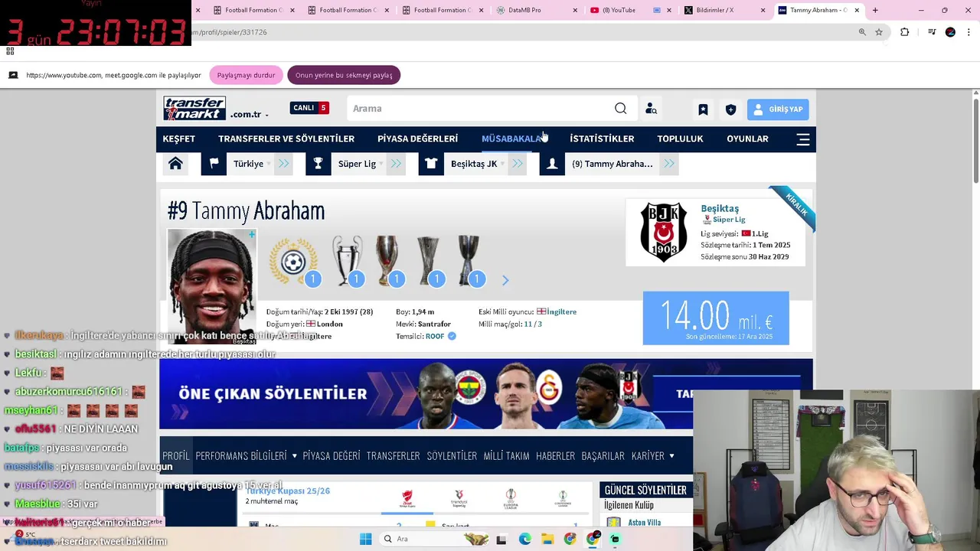This screenshot has width=980, height=551.
Task: Click Tammy Abraham's profile photo
Action: click(x=212, y=286)
